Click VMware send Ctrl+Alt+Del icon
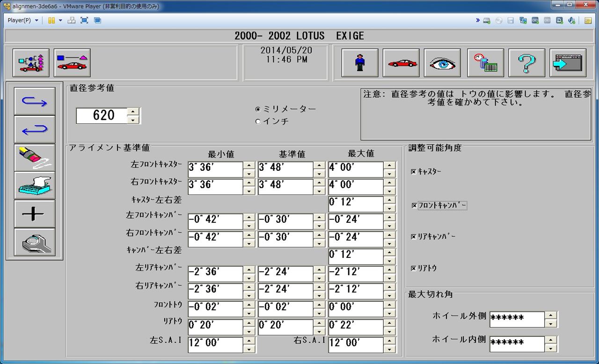Image resolution: width=599 pixels, height=364 pixels. (72, 21)
